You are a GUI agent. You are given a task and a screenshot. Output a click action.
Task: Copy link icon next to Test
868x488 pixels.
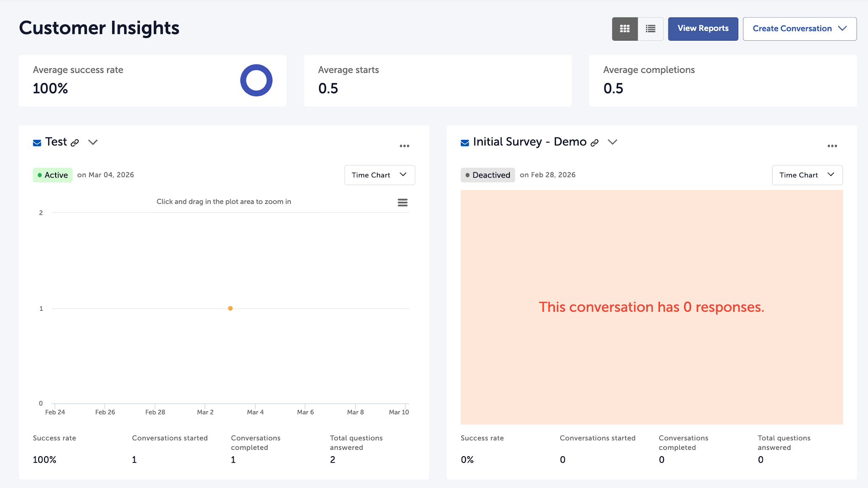(x=75, y=143)
